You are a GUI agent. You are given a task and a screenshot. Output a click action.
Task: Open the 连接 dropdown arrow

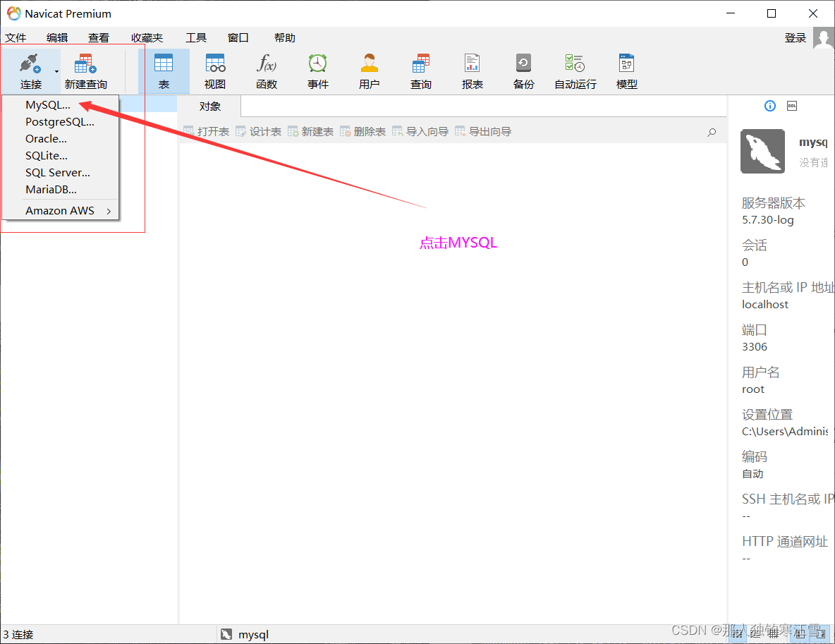click(x=56, y=71)
